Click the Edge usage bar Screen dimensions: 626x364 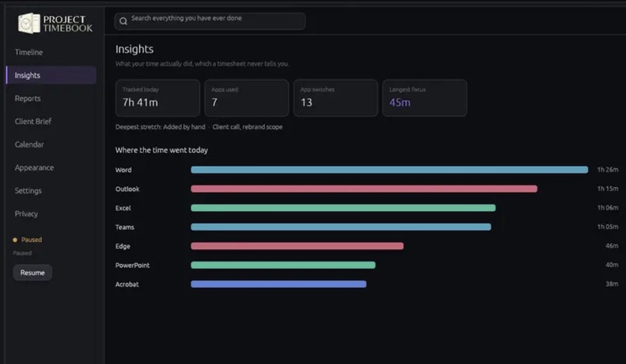pyautogui.click(x=297, y=246)
